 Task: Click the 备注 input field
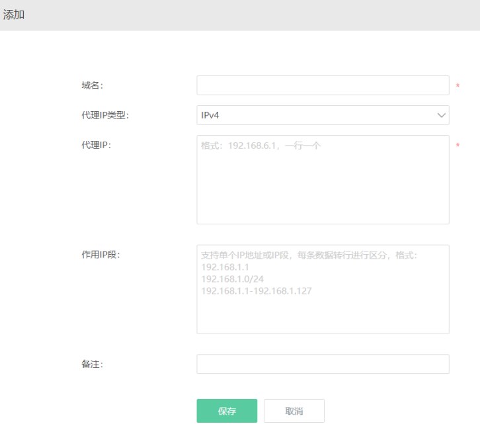pyautogui.click(x=323, y=364)
